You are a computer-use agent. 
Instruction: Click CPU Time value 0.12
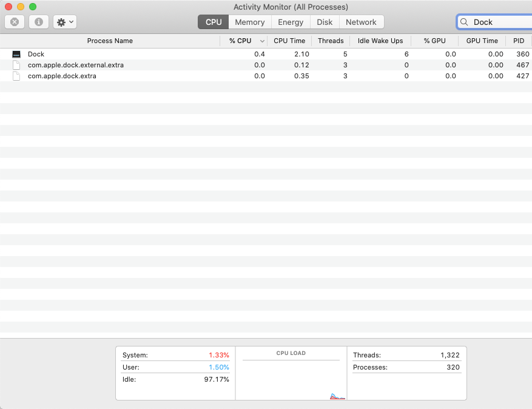[x=301, y=65]
